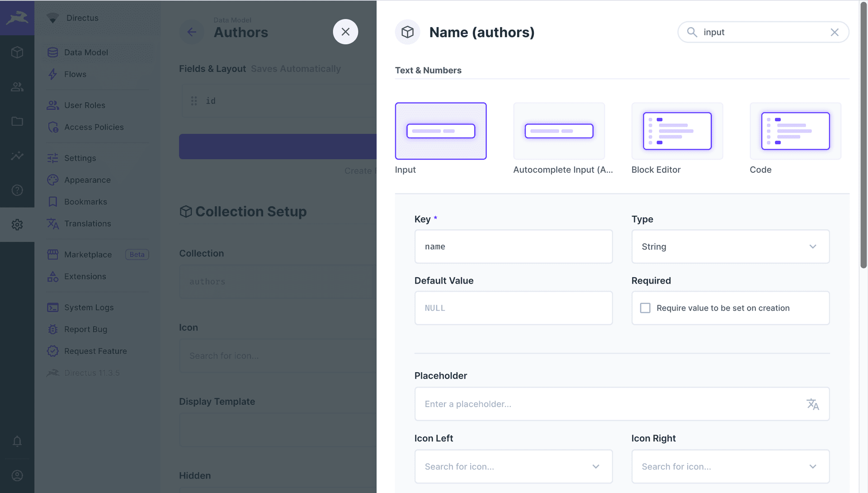Viewport: 868px width, 493px height.
Task: Enable Require value to be set on creation
Action: [x=645, y=308]
